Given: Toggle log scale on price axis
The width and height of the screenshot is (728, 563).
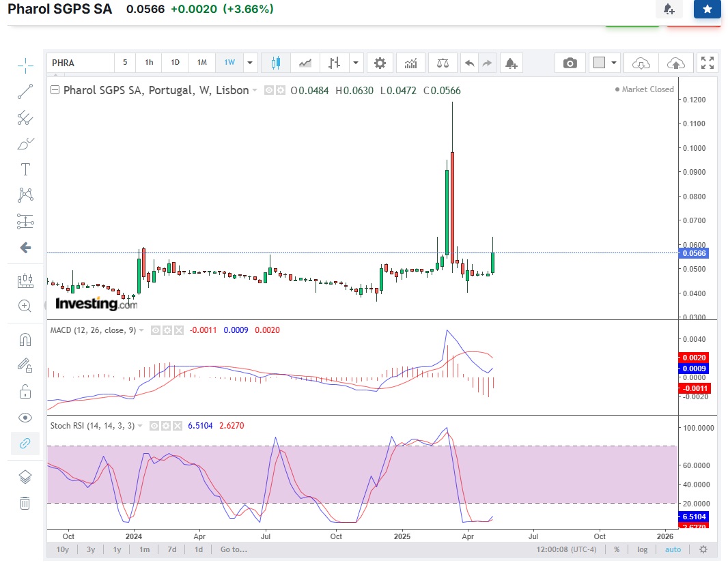Looking at the screenshot, I should pos(642,549).
